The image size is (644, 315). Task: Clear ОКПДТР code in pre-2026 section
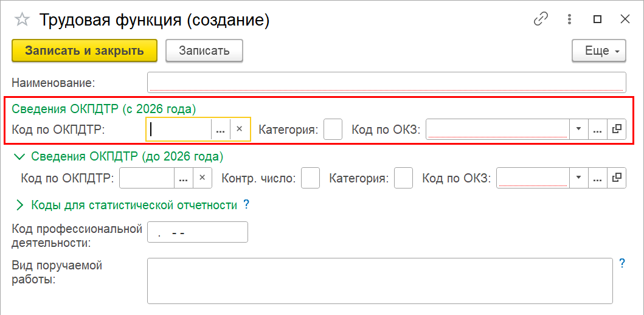[x=202, y=178]
